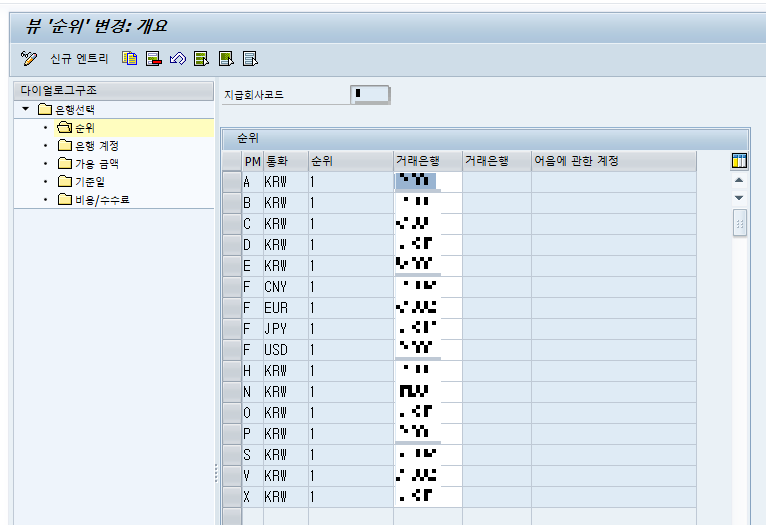Image resolution: width=766 pixels, height=525 pixels.
Task: Open 비용/수수료 folder in tree
Action: coord(94,199)
